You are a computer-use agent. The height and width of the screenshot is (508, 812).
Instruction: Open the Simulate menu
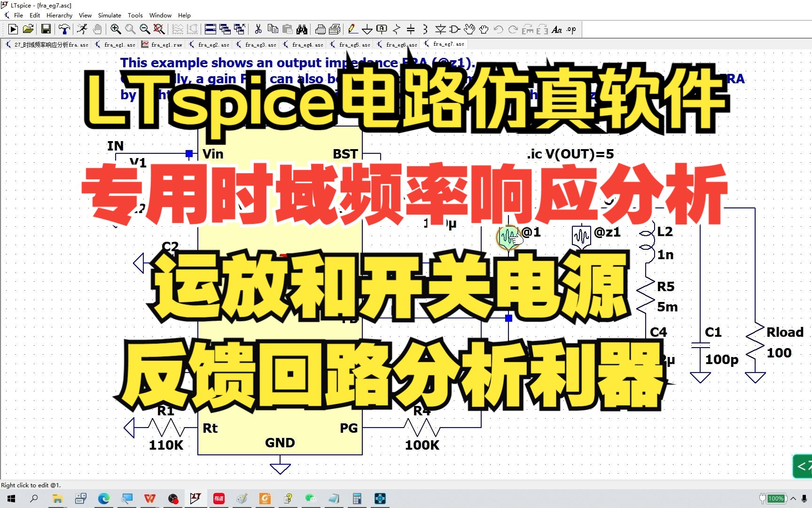tap(109, 15)
